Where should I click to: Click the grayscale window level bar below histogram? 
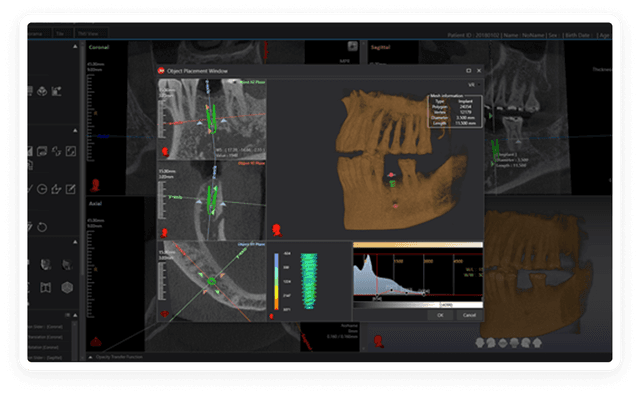click(418, 305)
